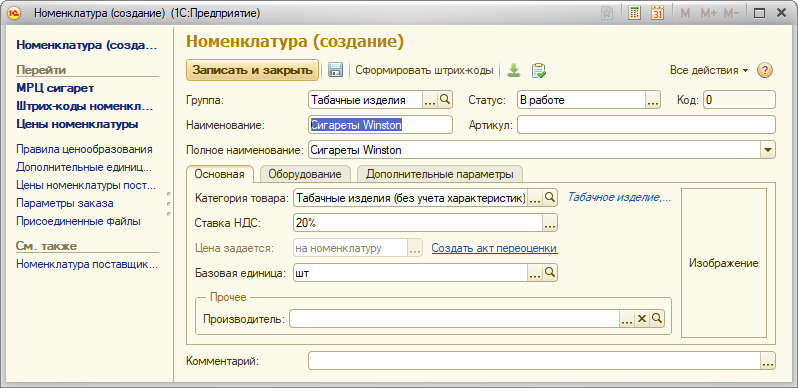Open Цены номенклатуры sidebar link

tap(77, 124)
